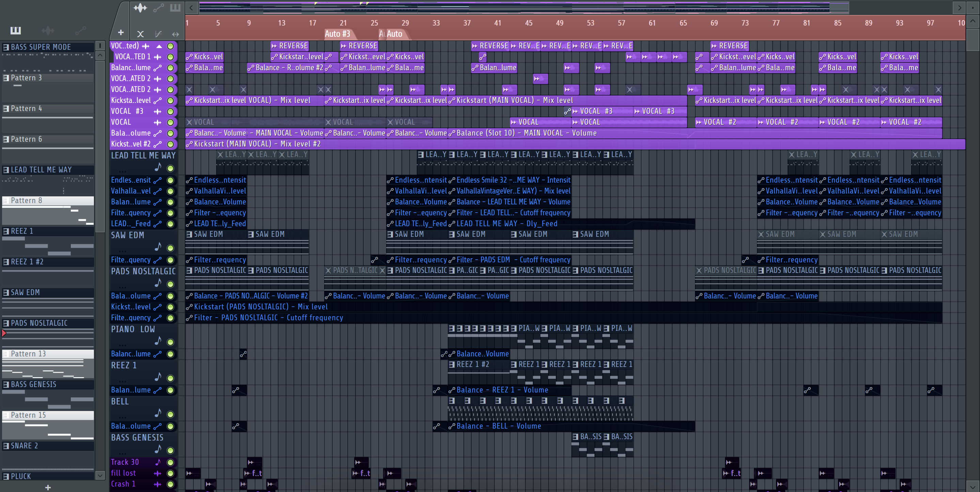Click the picker list scroll-up arrow
This screenshot has width=980, height=492.
click(100, 56)
